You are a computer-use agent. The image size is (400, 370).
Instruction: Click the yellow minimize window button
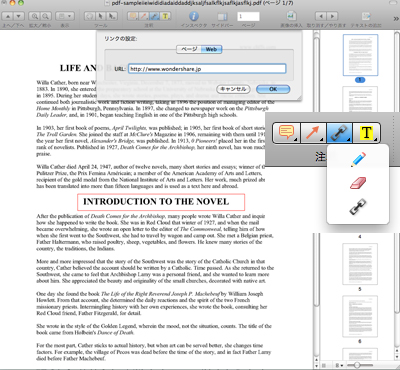click(x=13, y=3)
